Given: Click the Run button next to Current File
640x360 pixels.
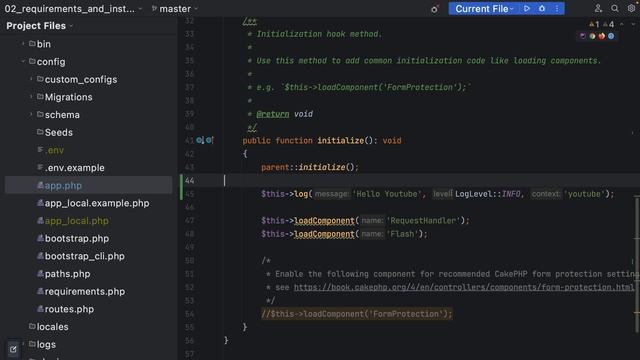Looking at the screenshot, I should tap(527, 9).
